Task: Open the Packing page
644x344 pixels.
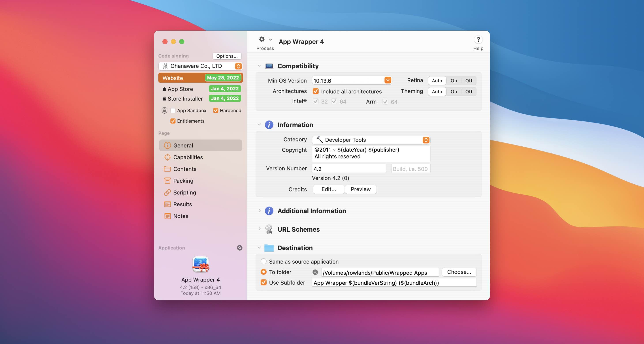Action: pos(200,181)
